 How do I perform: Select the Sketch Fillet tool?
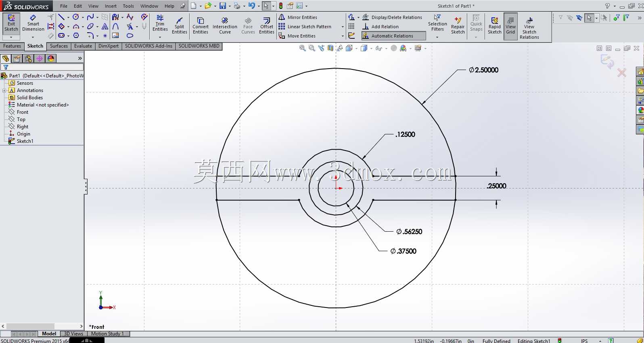tap(90, 36)
